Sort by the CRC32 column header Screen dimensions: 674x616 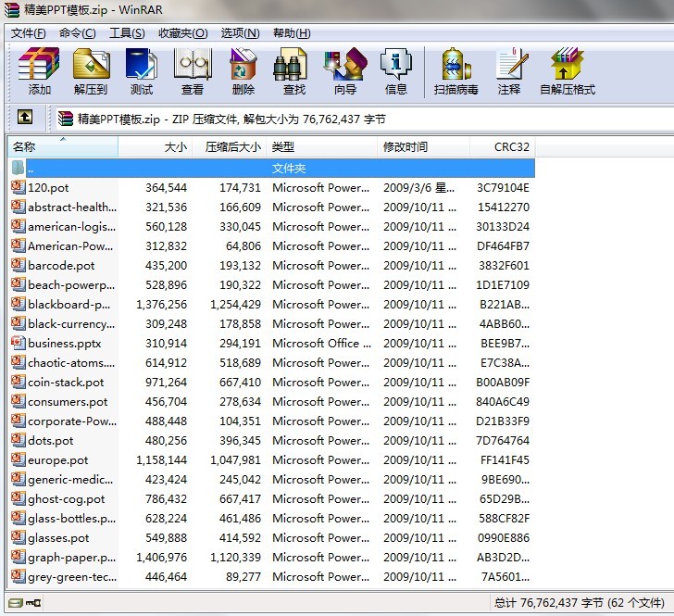[x=503, y=146]
